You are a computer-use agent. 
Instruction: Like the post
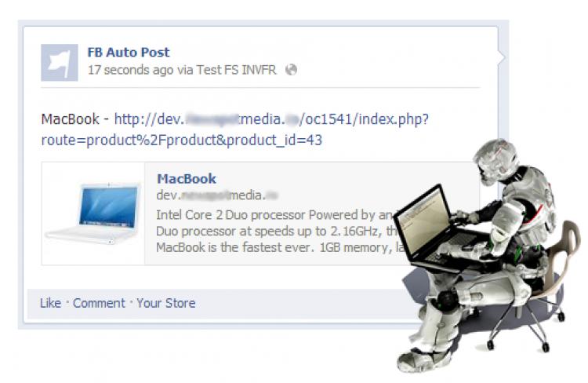(x=50, y=303)
